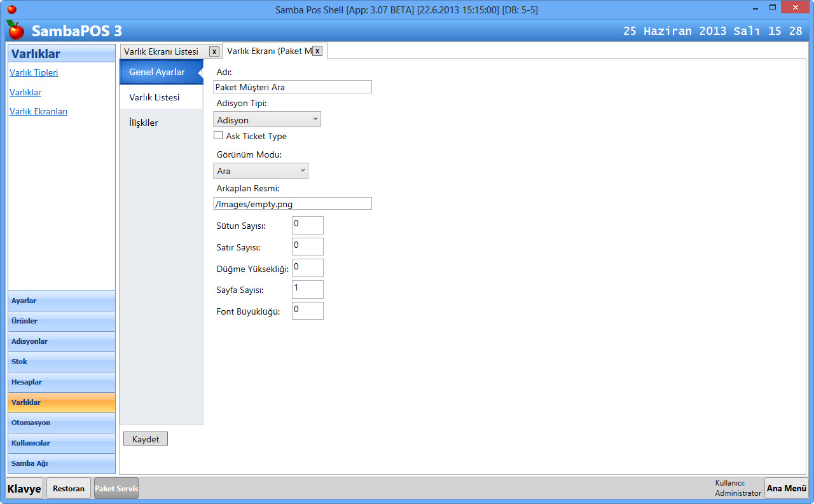This screenshot has height=504, width=814.
Task: Open the İlişkiler section
Action: coord(144,123)
